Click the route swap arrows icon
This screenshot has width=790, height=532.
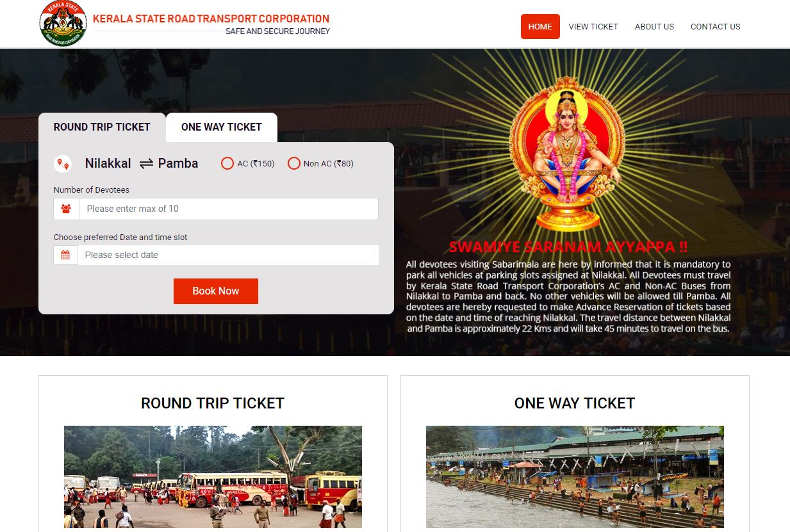click(146, 164)
